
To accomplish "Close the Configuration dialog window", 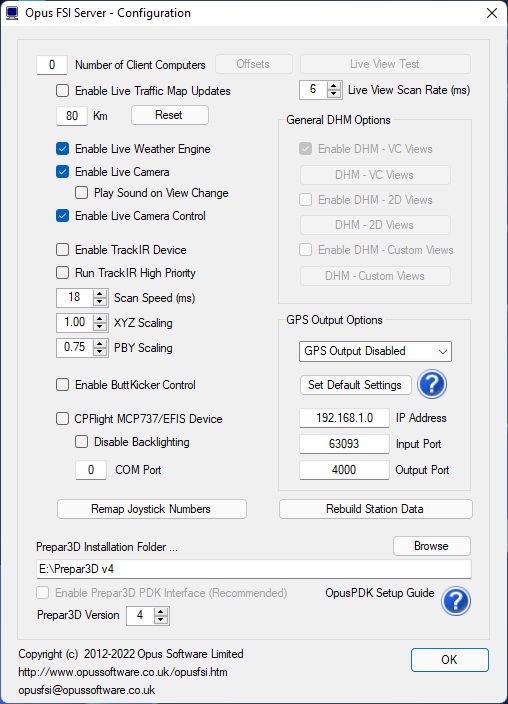I will [x=492, y=13].
